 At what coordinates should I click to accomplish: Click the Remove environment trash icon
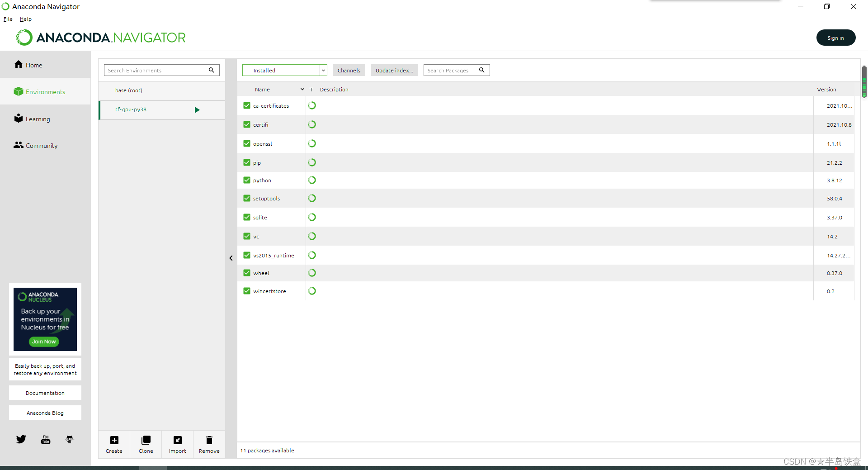pyautogui.click(x=209, y=440)
